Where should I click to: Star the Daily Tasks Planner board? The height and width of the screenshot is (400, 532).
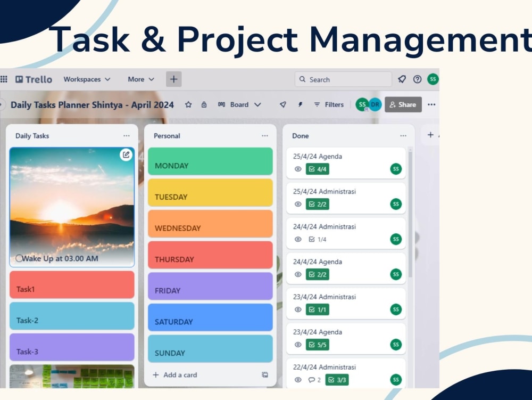pos(188,104)
